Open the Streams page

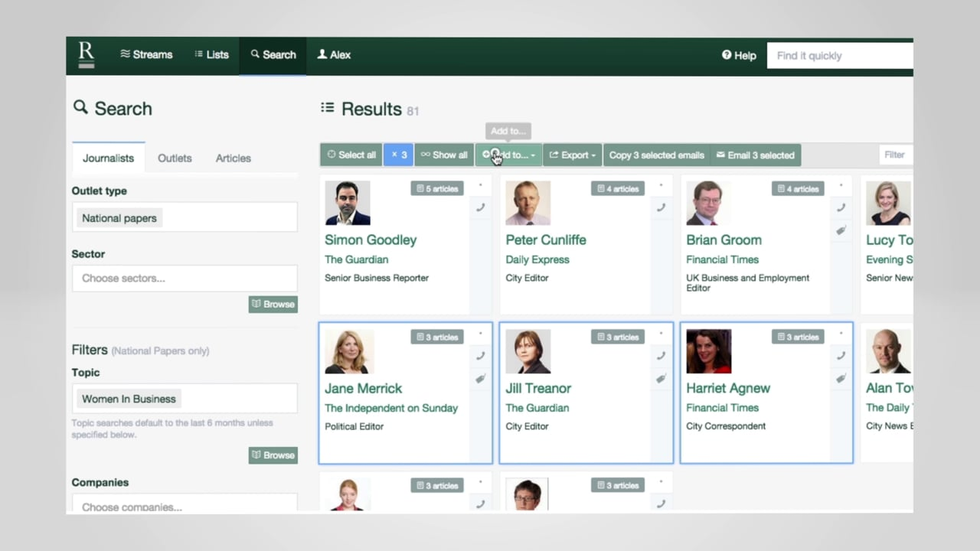(x=146, y=54)
